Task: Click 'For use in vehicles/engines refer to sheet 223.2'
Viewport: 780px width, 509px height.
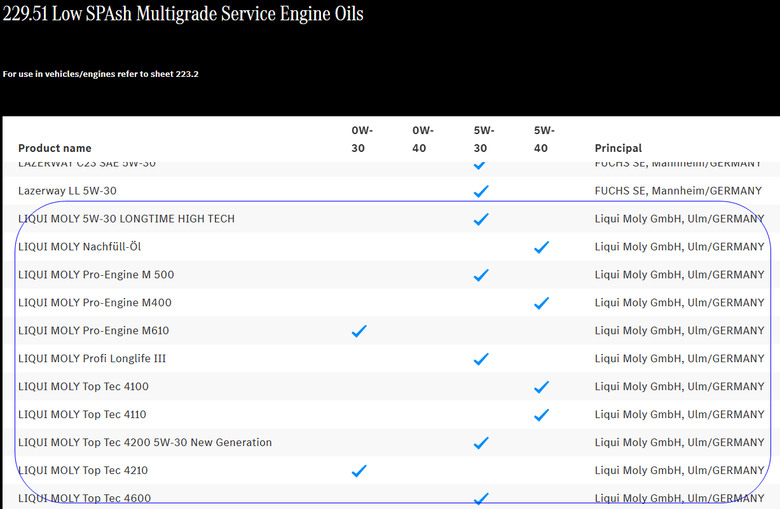Action: coord(100,74)
